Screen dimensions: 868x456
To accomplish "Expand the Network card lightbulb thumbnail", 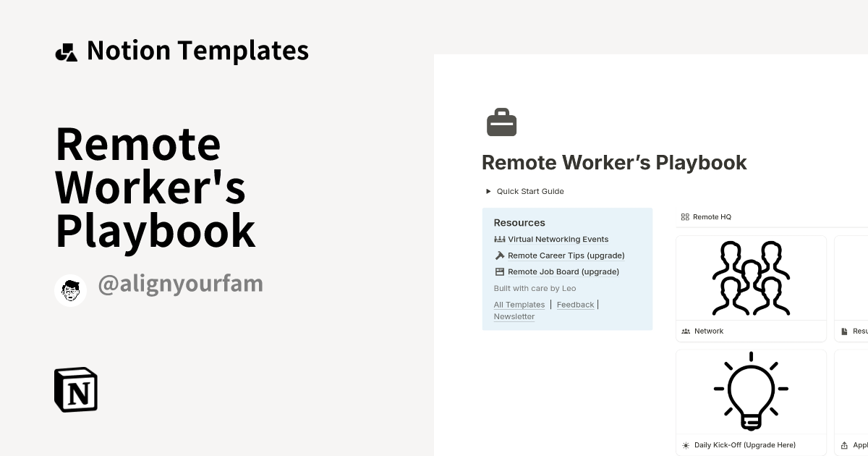I will (751, 391).
